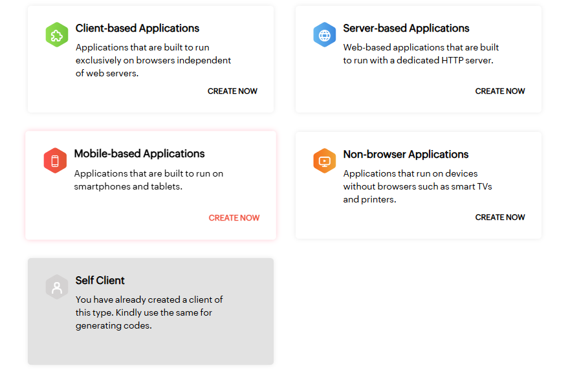Click CREATE NOW under Client-based Applications

coord(232,91)
